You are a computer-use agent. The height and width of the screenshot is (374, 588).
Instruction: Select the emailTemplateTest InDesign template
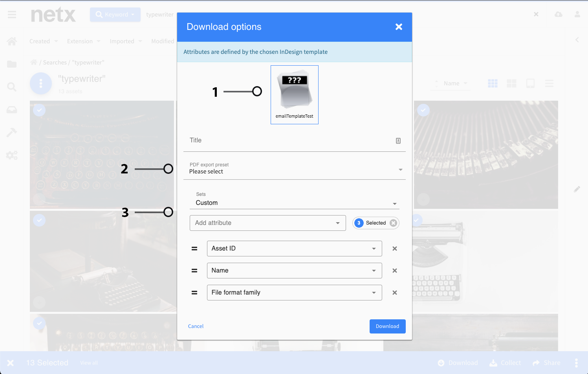(x=295, y=95)
